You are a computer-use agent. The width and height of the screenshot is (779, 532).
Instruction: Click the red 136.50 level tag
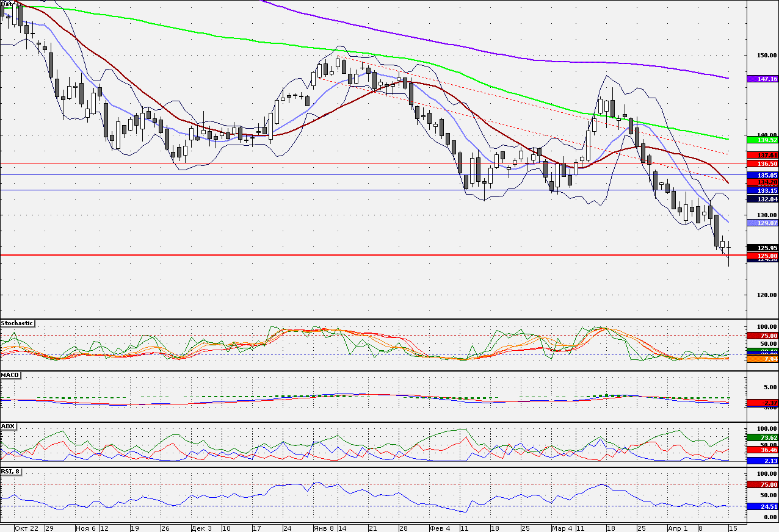(x=763, y=164)
